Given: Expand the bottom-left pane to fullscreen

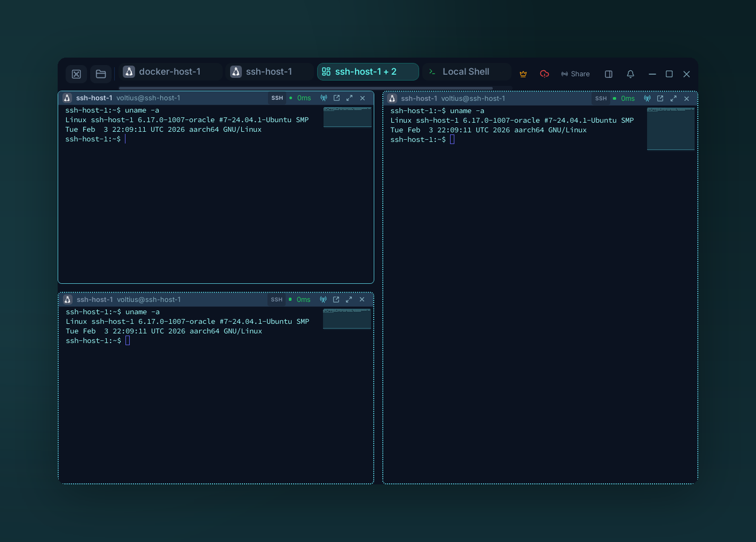Looking at the screenshot, I should coord(349,300).
